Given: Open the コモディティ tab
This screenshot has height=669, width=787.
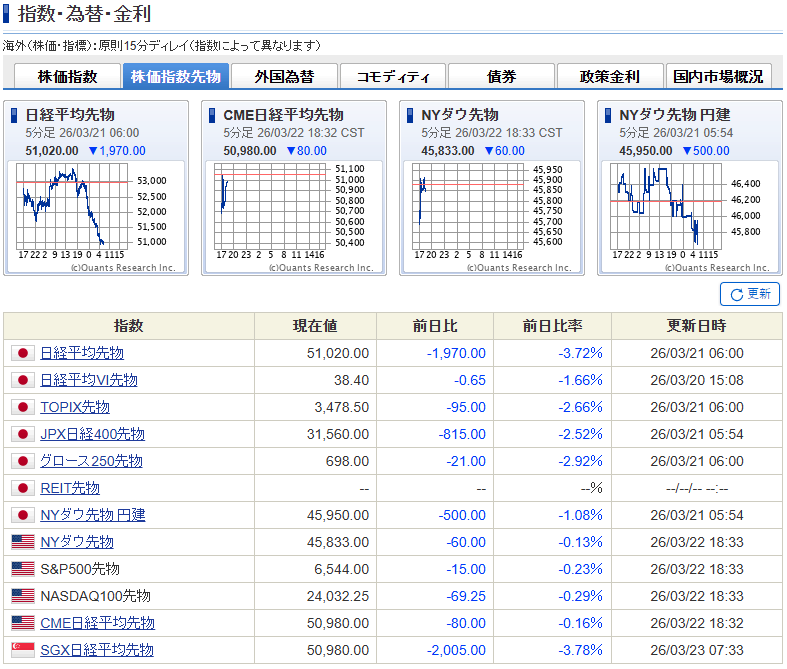Looking at the screenshot, I should [x=392, y=76].
